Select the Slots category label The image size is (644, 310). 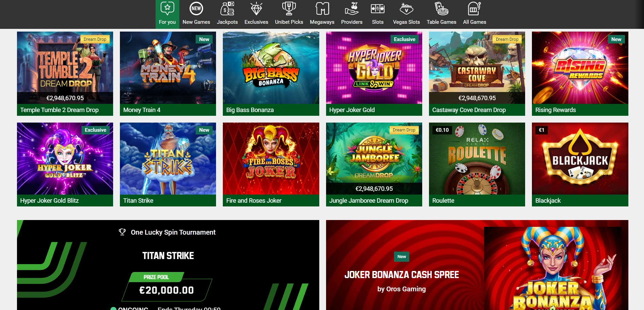378,22
